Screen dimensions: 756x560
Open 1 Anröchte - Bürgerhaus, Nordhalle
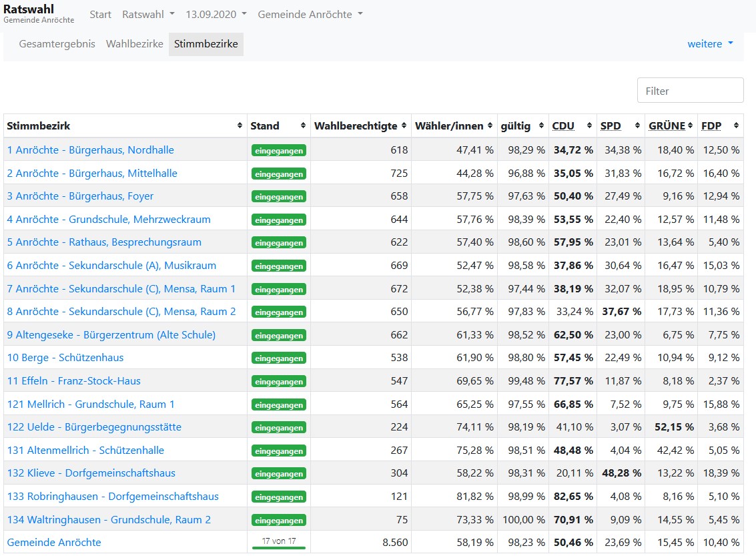[90, 150]
